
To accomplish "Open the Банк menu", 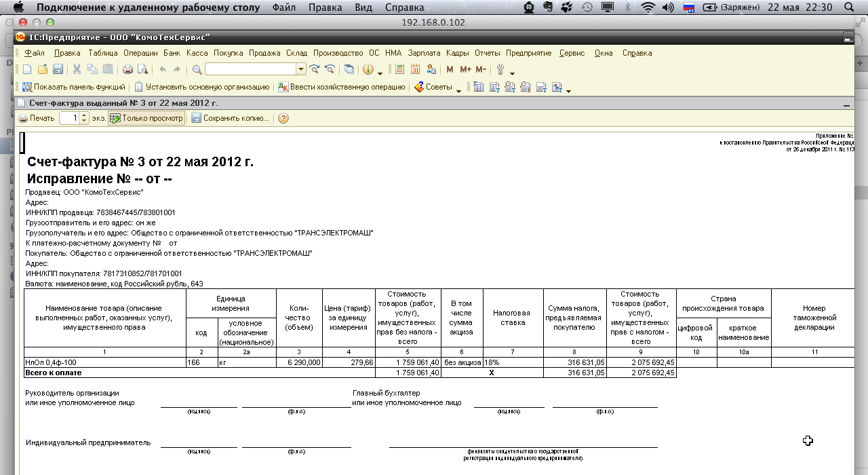I will click(x=172, y=53).
